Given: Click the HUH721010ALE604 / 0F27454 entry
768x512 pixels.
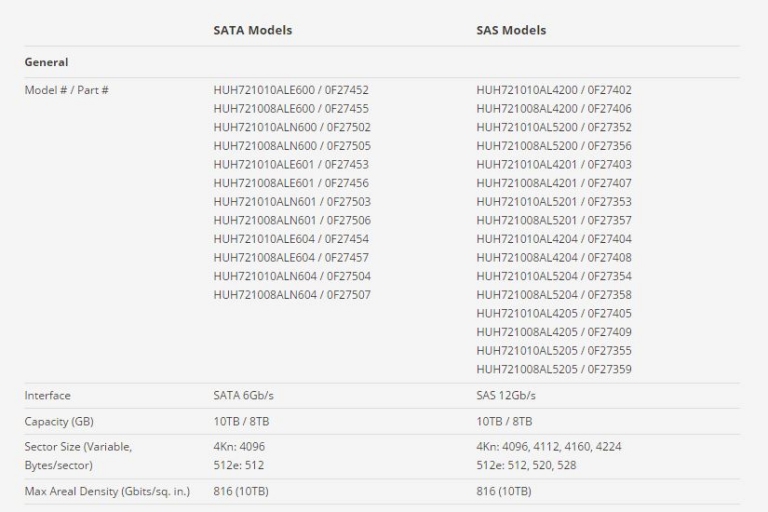Looking at the screenshot, I should coord(291,239).
